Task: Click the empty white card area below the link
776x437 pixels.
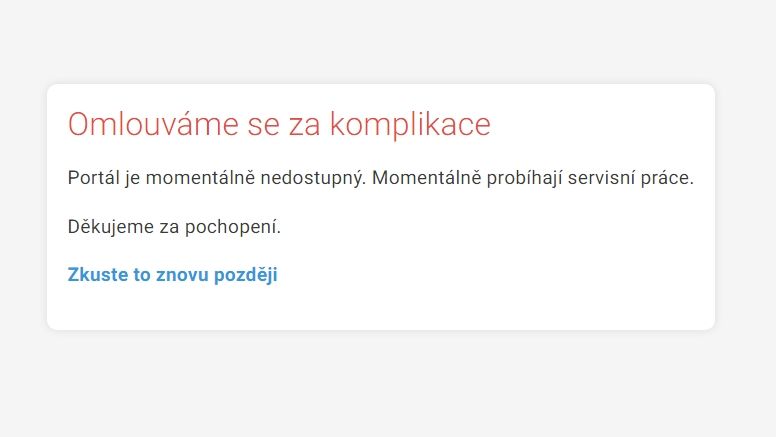Action: tap(381, 309)
